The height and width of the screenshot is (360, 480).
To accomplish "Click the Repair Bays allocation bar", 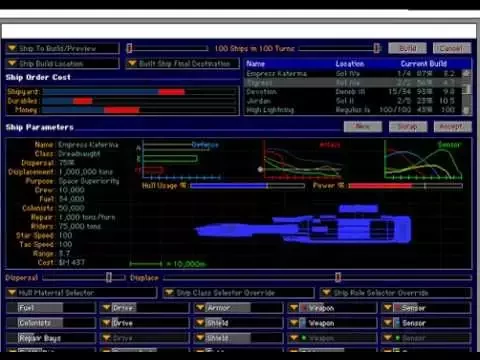I will tap(51, 338).
